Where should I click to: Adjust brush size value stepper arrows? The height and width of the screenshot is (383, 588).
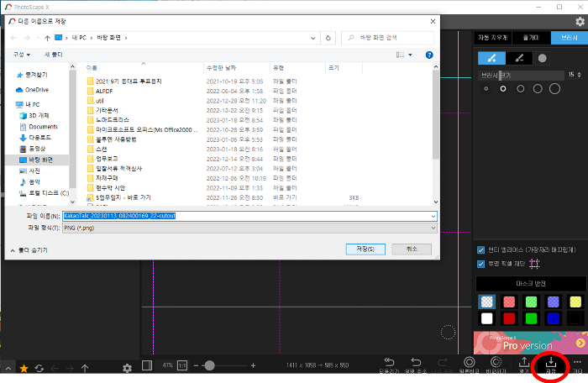tap(580, 75)
